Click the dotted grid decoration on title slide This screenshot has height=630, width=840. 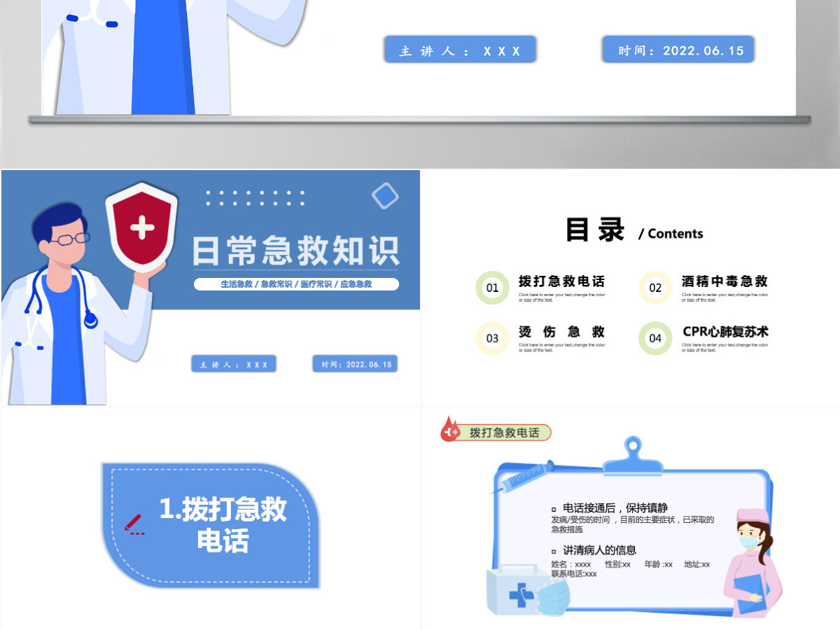point(255,197)
